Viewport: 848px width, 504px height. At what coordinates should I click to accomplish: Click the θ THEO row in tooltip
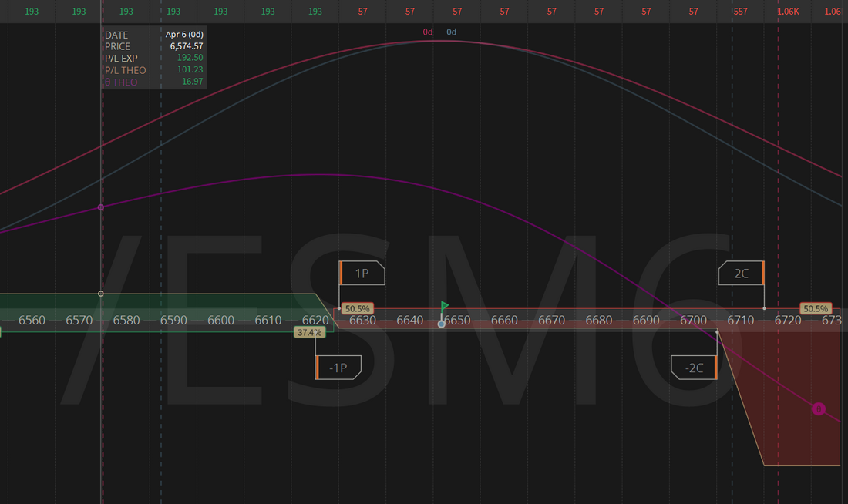pos(154,82)
